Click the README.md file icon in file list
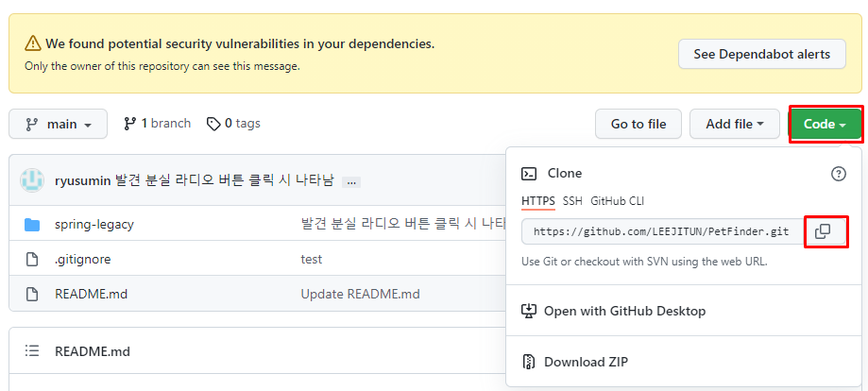Screen dimensions: 868x391 pos(32,294)
